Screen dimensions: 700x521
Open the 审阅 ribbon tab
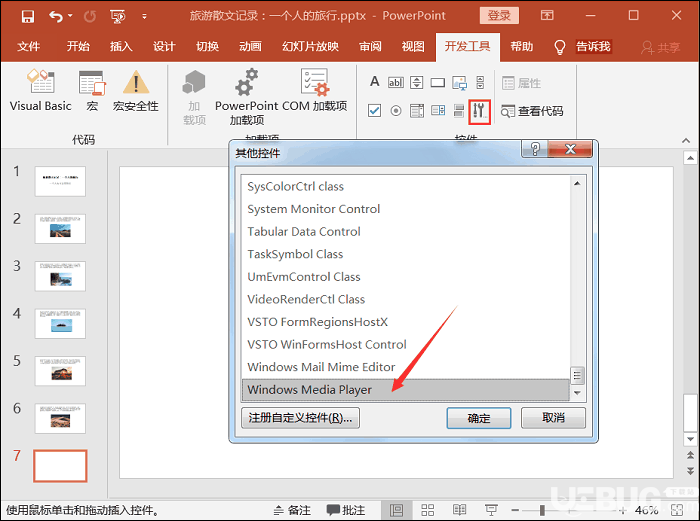tap(370, 46)
